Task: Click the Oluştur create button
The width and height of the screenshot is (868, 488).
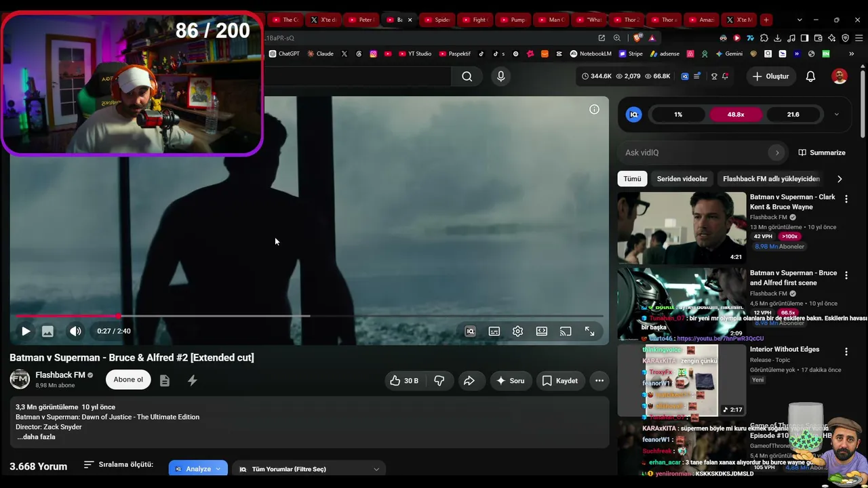Action: click(770, 77)
